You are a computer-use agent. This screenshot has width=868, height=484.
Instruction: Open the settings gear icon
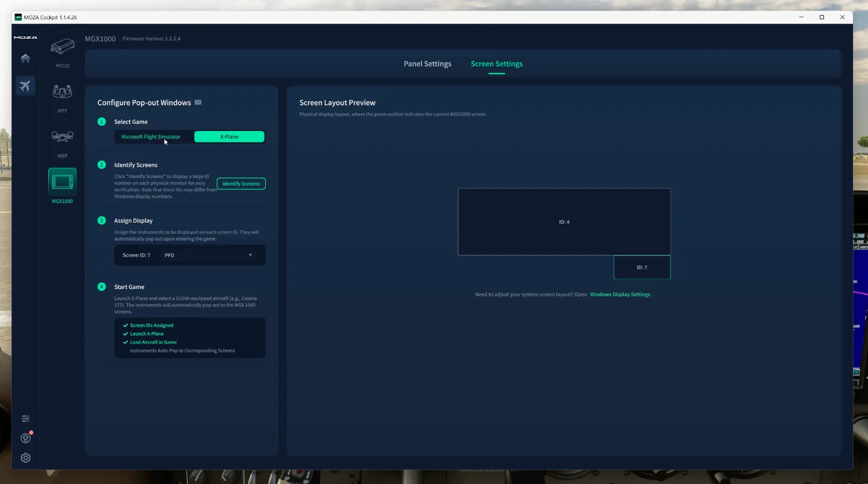(x=25, y=458)
